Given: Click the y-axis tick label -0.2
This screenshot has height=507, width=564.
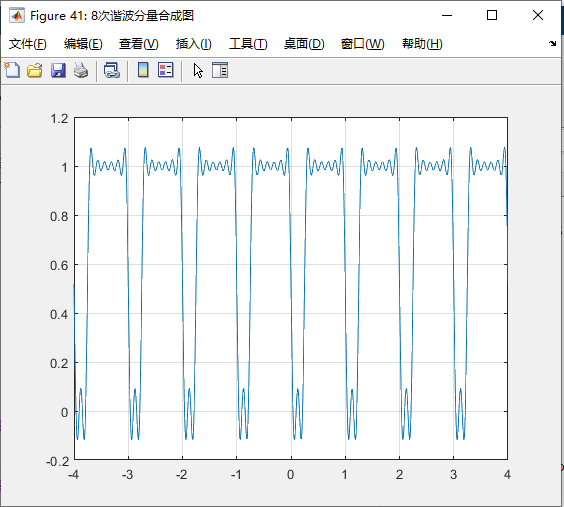Looking at the screenshot, I should coord(58,461).
